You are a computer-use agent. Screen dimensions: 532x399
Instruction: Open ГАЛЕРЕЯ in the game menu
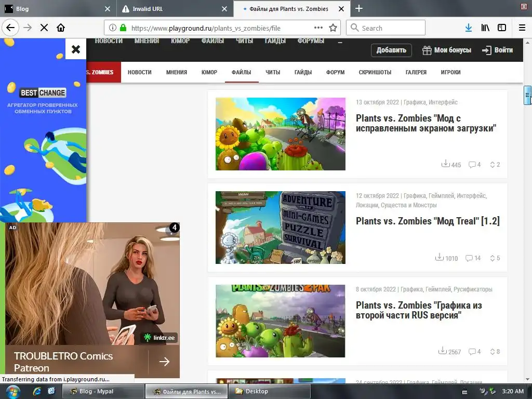coord(416,72)
